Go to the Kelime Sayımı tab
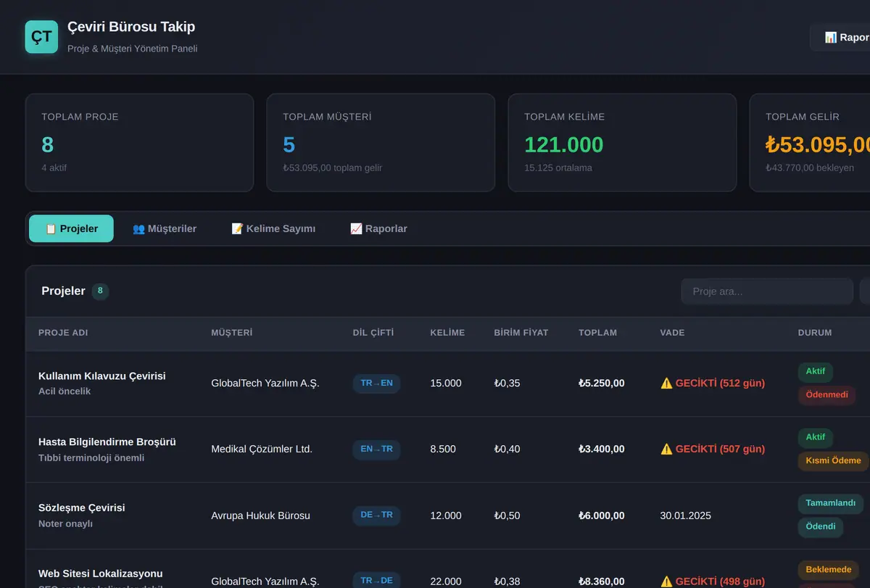The height and width of the screenshot is (588, 870). [273, 228]
